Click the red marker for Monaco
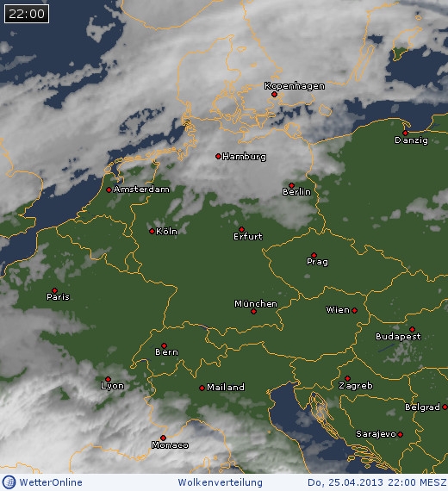Viewport: 448px width, 491px height. point(163,438)
